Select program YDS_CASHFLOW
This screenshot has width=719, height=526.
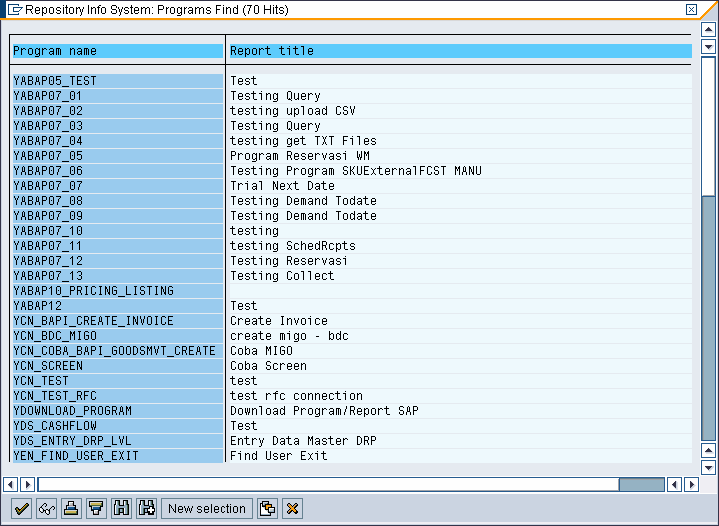[118, 426]
